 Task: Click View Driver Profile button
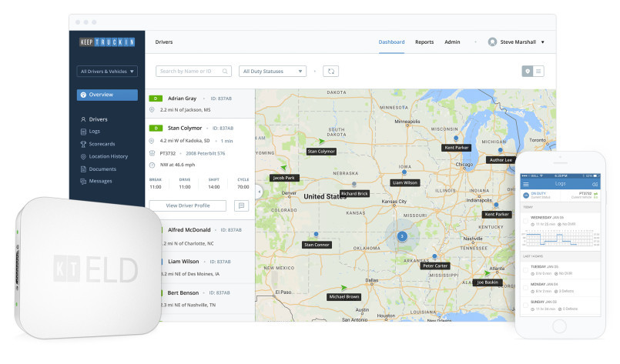click(188, 206)
